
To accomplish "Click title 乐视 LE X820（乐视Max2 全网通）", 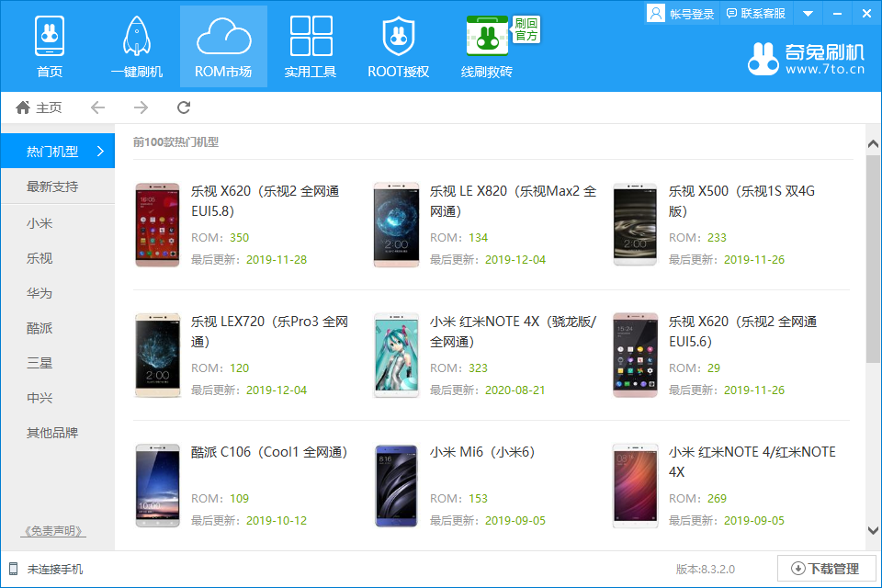I will pyautogui.click(x=513, y=201).
